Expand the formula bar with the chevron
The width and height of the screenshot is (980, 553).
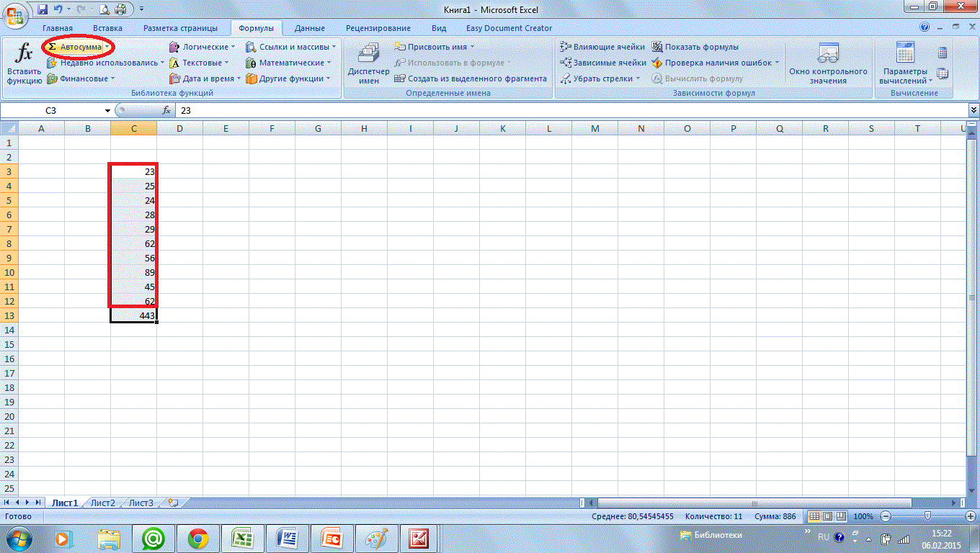pyautogui.click(x=974, y=110)
